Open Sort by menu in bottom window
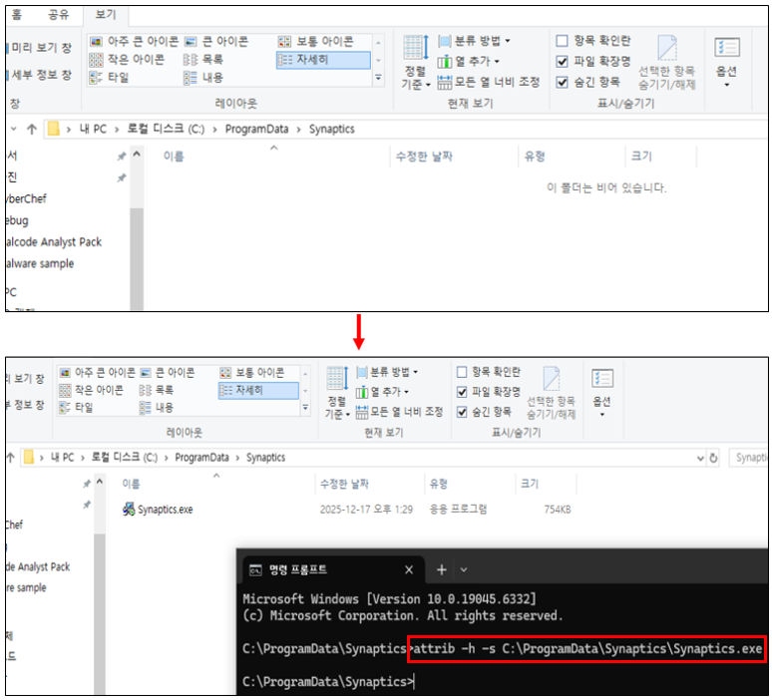772x700 pixels. (337, 393)
